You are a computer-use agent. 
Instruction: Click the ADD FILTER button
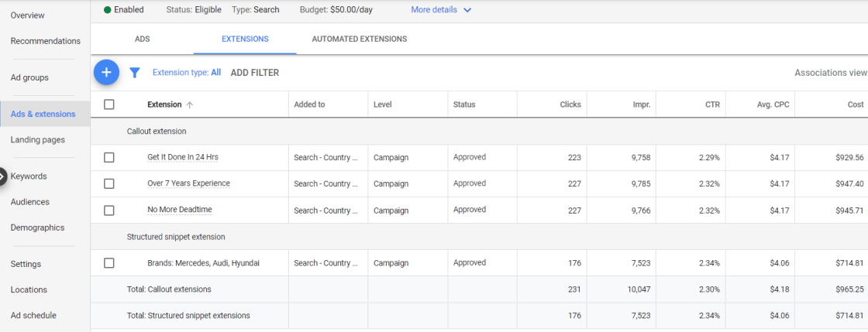(x=254, y=73)
